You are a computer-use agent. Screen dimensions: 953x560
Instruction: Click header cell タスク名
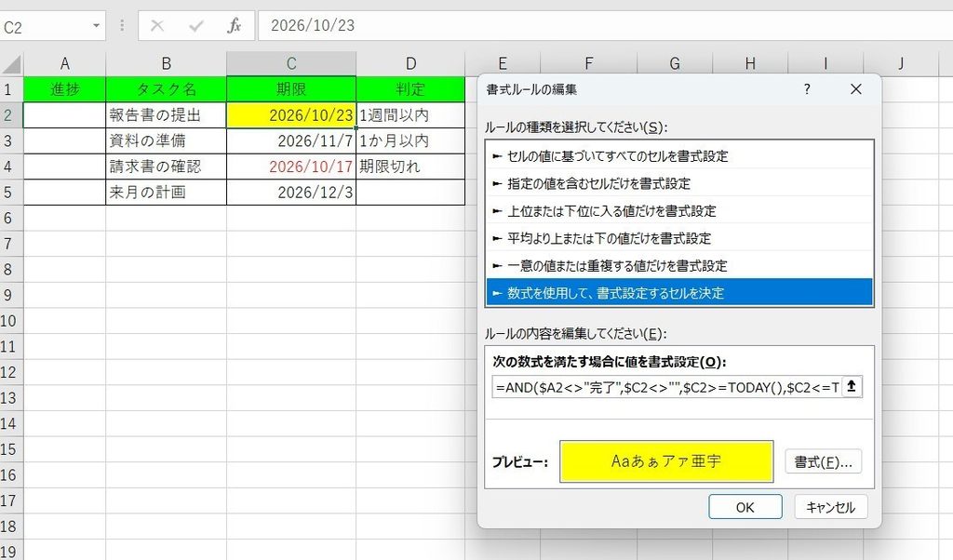[166, 89]
